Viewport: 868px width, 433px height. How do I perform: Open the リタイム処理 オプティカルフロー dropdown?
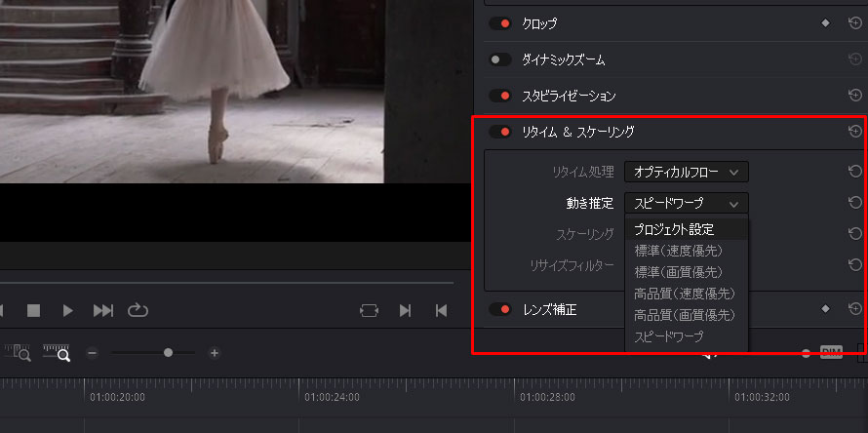[687, 173]
